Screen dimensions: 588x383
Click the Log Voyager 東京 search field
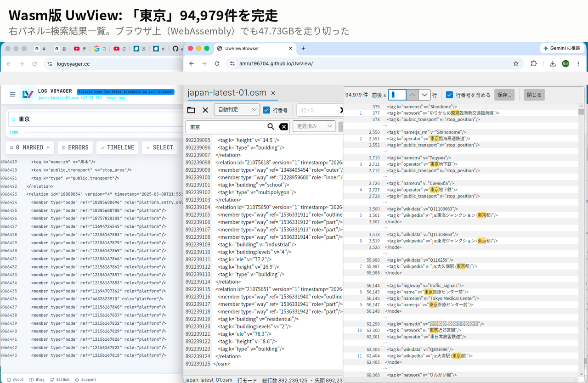pos(96,119)
